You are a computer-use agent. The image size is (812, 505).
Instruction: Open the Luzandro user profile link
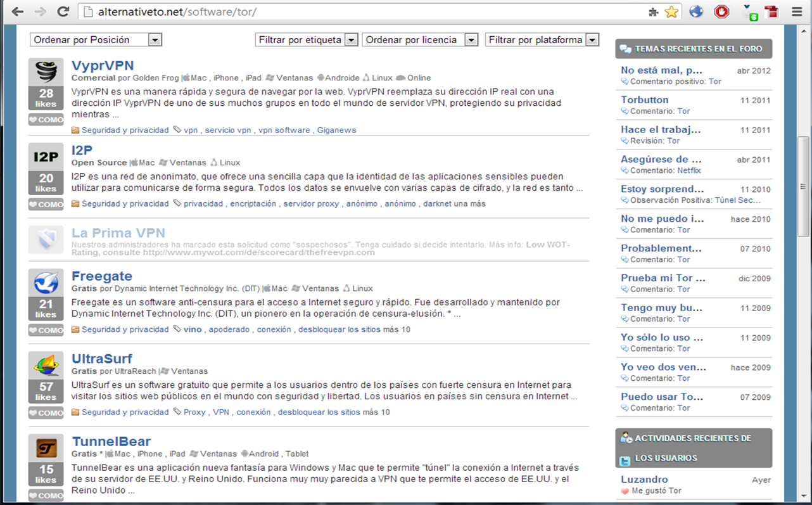point(644,480)
